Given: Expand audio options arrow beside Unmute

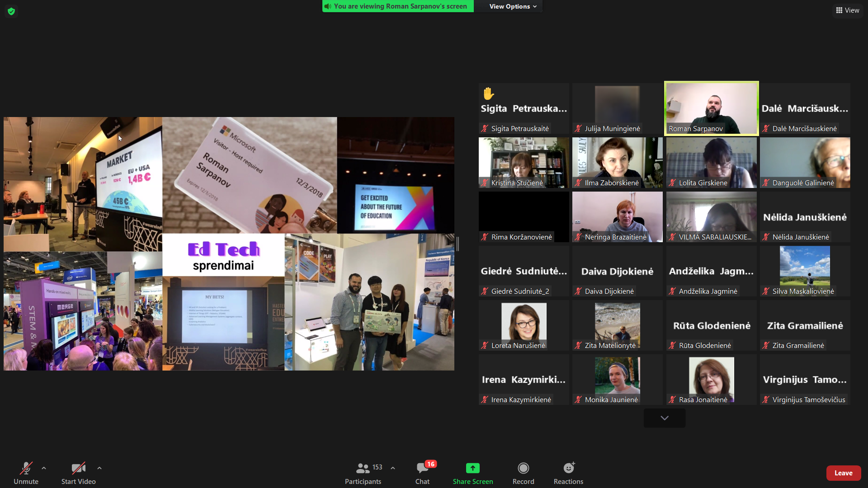Looking at the screenshot, I should [44, 468].
